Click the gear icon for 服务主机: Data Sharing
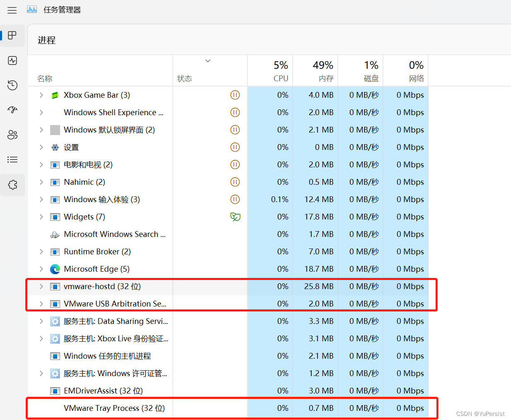 point(55,321)
